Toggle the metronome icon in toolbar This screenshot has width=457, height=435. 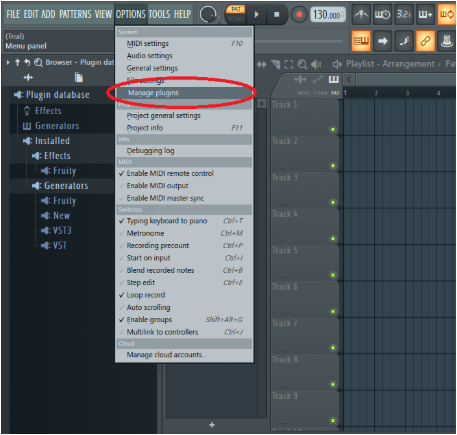tap(361, 15)
